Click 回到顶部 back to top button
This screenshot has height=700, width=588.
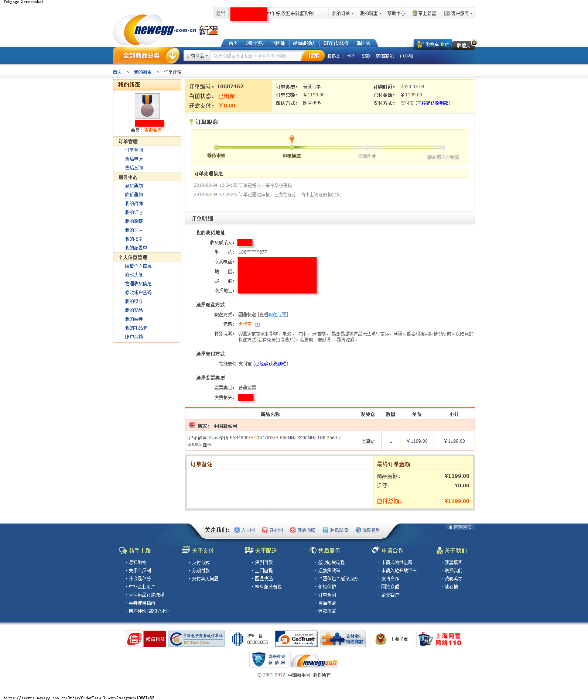coord(460,527)
